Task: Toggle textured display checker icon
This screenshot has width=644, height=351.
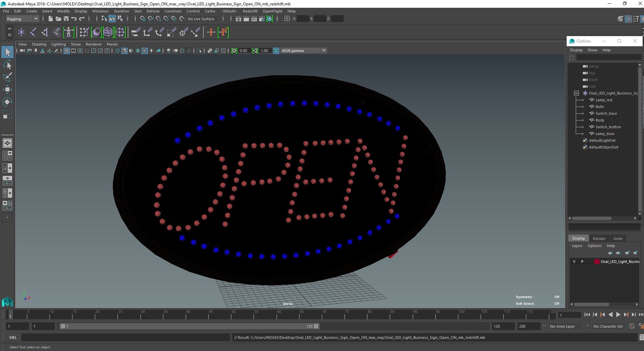Action: click(145, 51)
